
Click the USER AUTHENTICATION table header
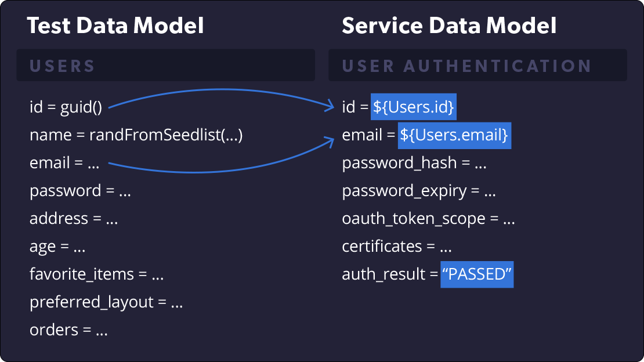(477, 66)
